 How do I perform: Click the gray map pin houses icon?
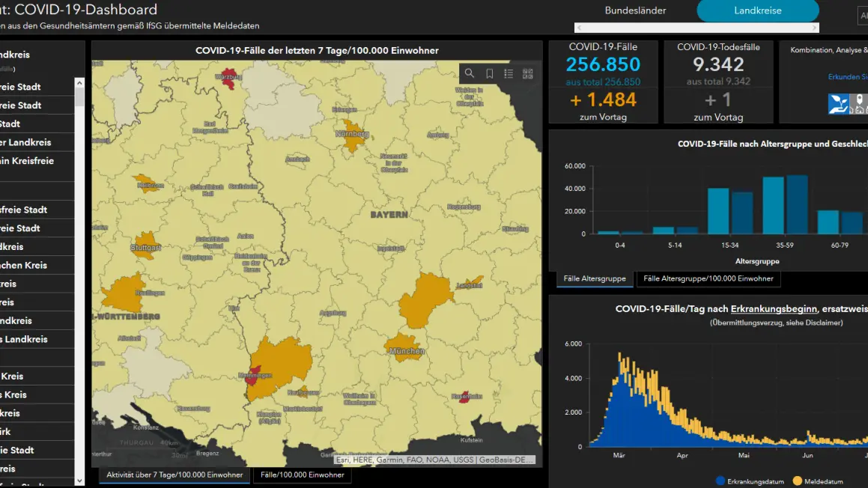click(x=860, y=104)
